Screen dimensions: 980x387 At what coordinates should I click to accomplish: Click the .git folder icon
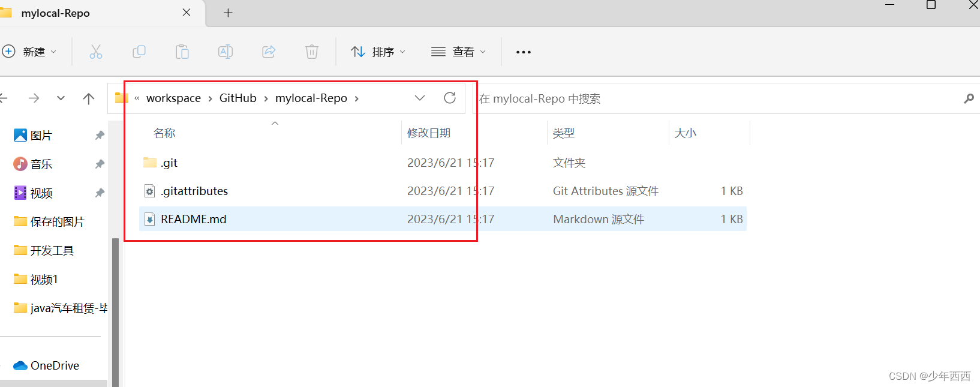(x=150, y=162)
